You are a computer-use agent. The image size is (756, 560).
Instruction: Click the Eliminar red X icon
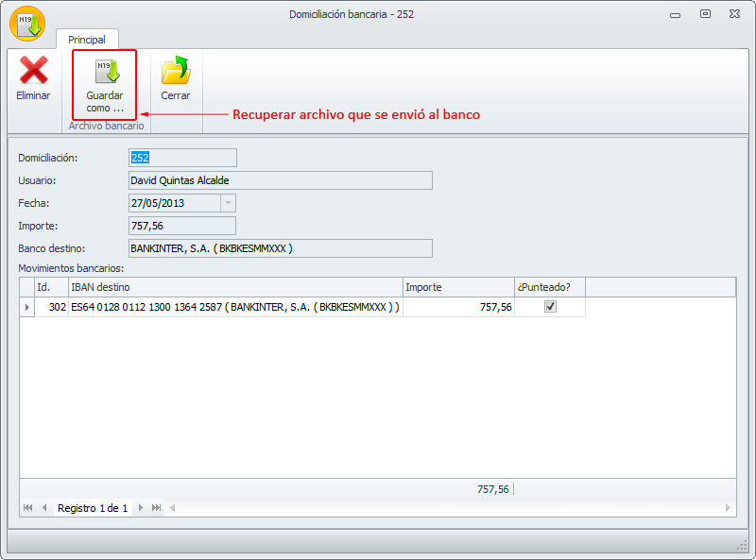point(33,71)
